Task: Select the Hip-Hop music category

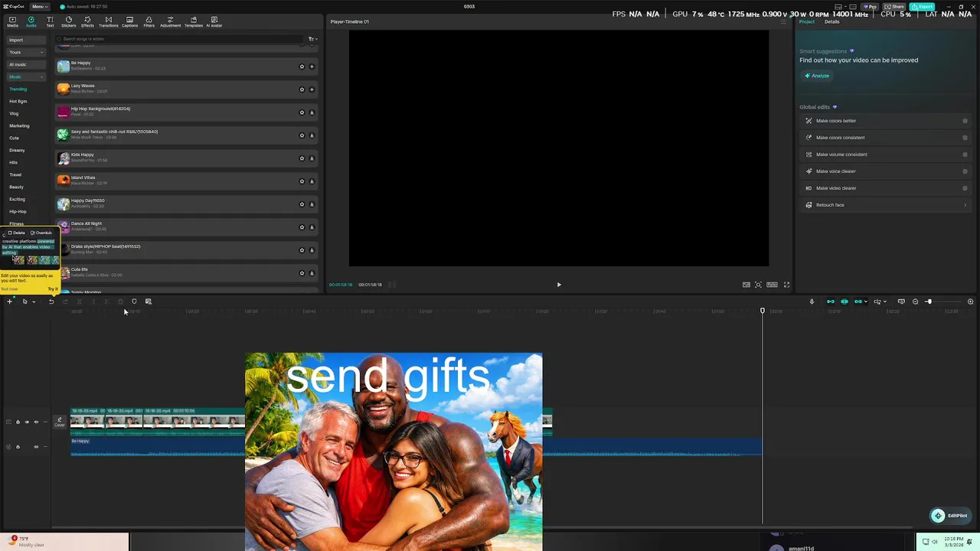Action: click(18, 211)
